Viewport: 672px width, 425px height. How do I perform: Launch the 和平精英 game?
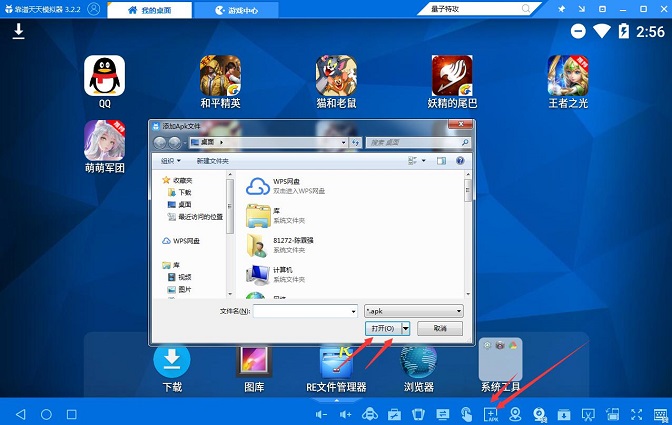220,76
